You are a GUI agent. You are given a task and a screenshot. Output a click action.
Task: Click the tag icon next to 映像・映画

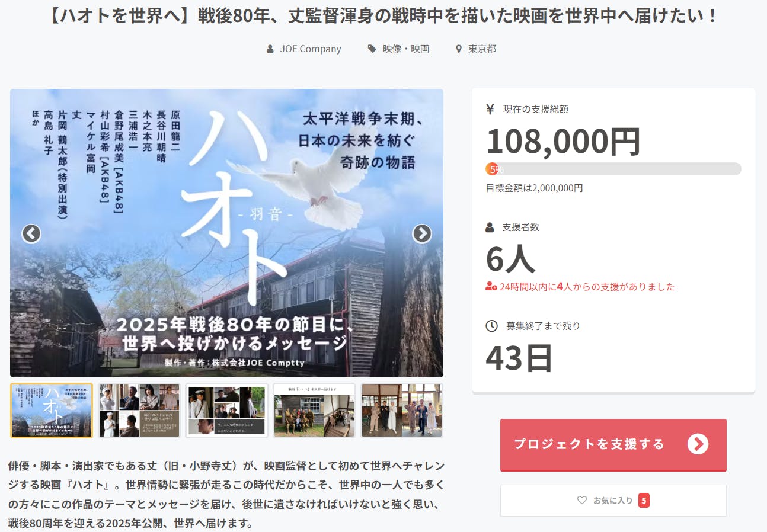pyautogui.click(x=372, y=49)
